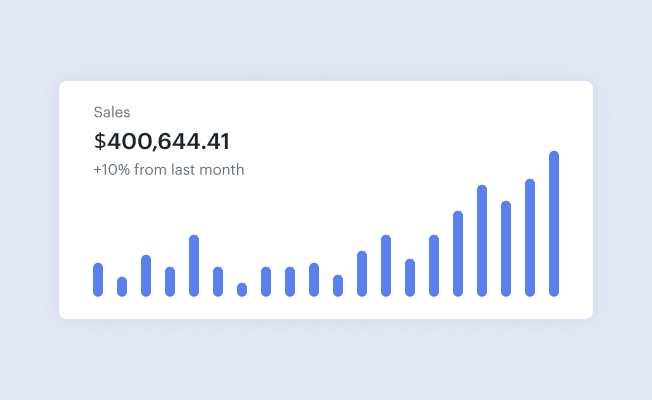Viewport: 652px width, 400px height.
Task: Select the second-to-last bar of the chart
Action: [530, 238]
